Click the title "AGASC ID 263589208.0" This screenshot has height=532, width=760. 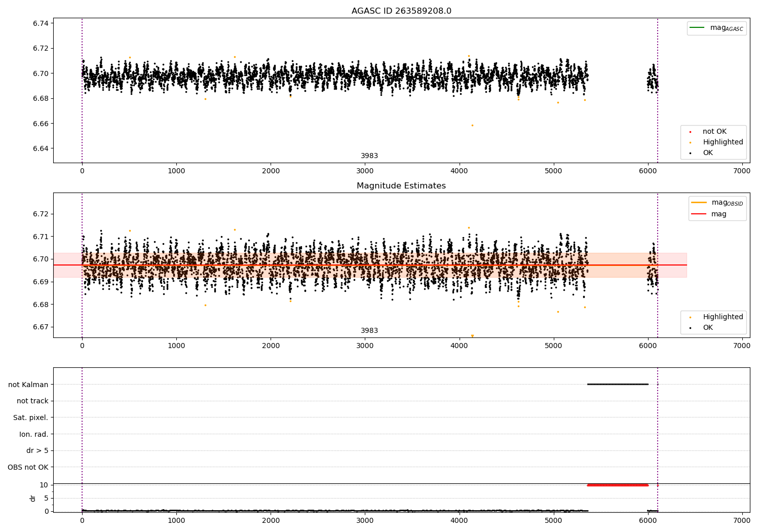tap(401, 11)
